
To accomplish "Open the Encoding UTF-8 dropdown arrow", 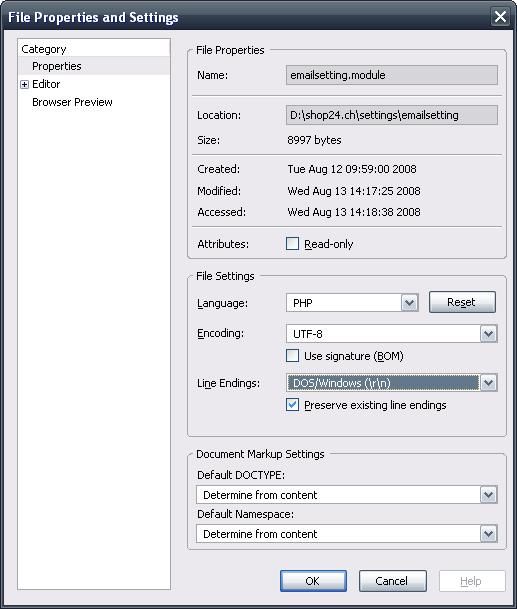I will pos(488,334).
